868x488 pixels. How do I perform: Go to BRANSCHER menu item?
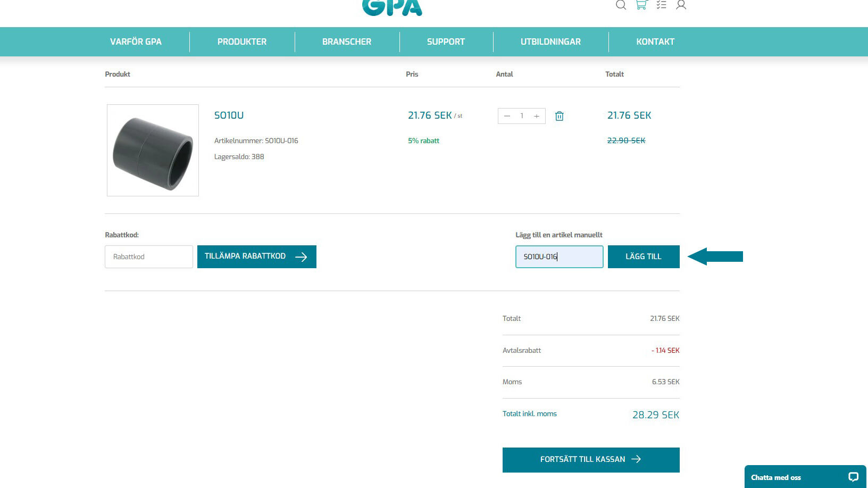pyautogui.click(x=347, y=42)
